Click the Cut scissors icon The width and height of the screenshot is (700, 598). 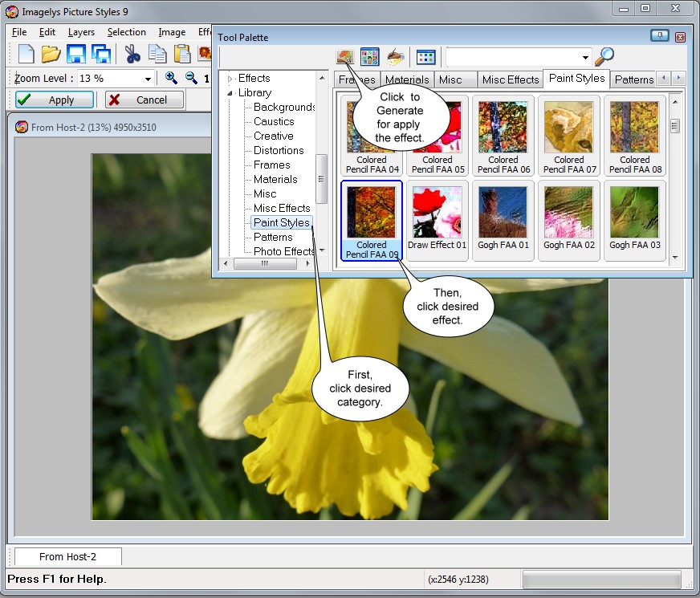pyautogui.click(x=132, y=55)
